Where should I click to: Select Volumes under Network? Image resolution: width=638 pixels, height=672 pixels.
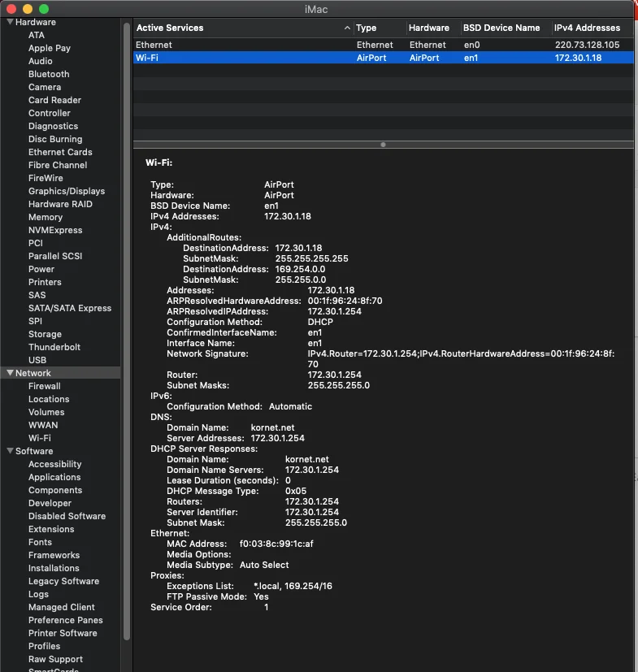click(x=46, y=412)
